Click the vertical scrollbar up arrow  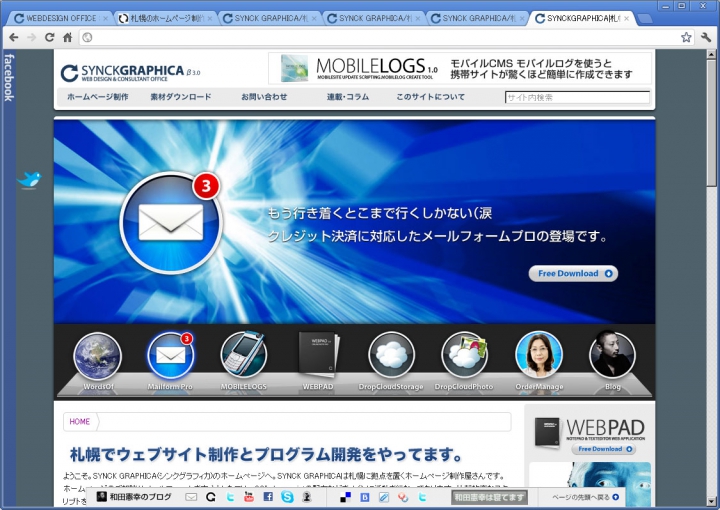pos(711,54)
